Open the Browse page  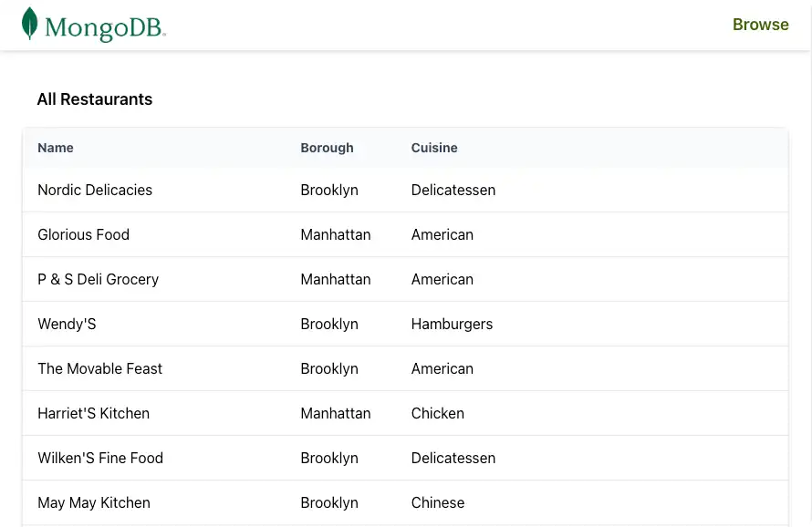[x=760, y=25]
